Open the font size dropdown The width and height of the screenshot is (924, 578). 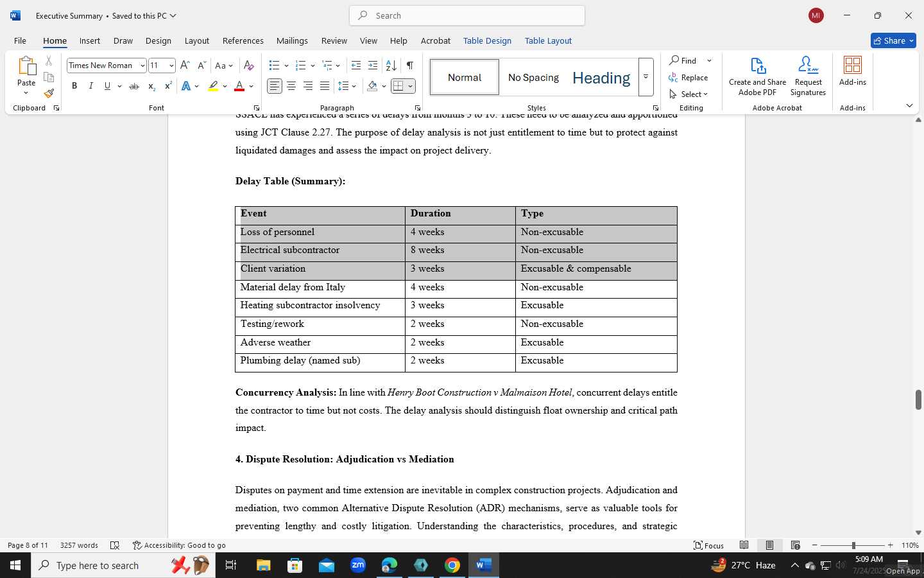click(171, 66)
